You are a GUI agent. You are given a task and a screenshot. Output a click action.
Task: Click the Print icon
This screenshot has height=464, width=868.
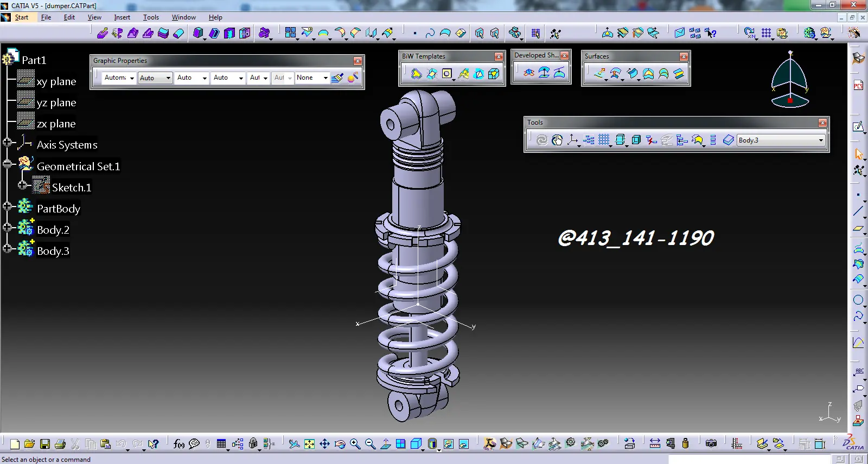click(x=60, y=444)
